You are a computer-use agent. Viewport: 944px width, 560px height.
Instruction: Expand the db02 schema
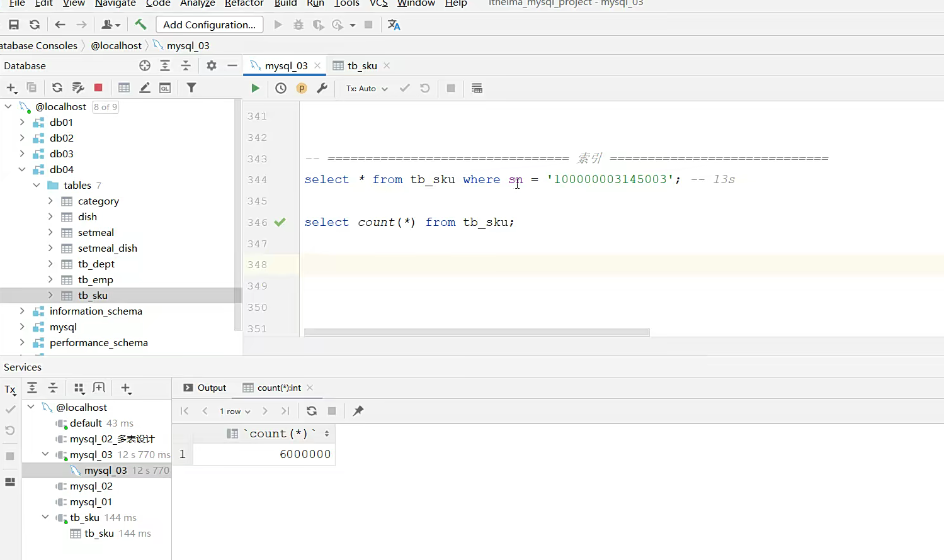(22, 138)
